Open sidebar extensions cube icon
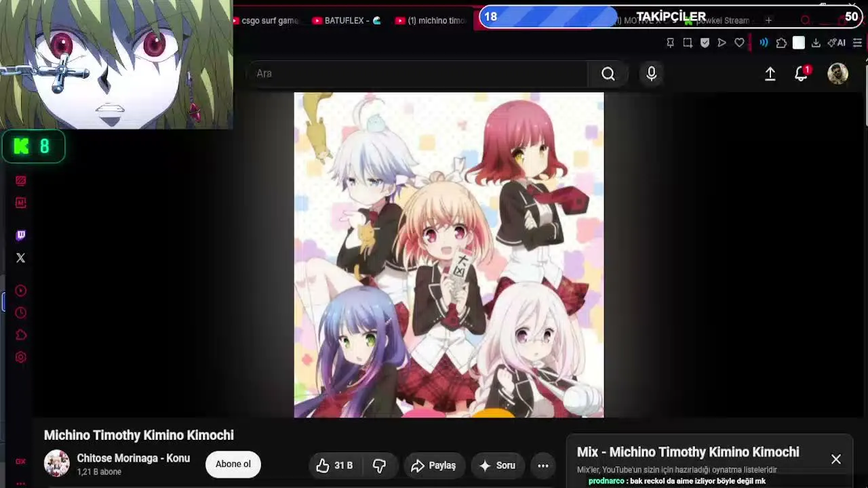The image size is (868, 488). point(20,335)
